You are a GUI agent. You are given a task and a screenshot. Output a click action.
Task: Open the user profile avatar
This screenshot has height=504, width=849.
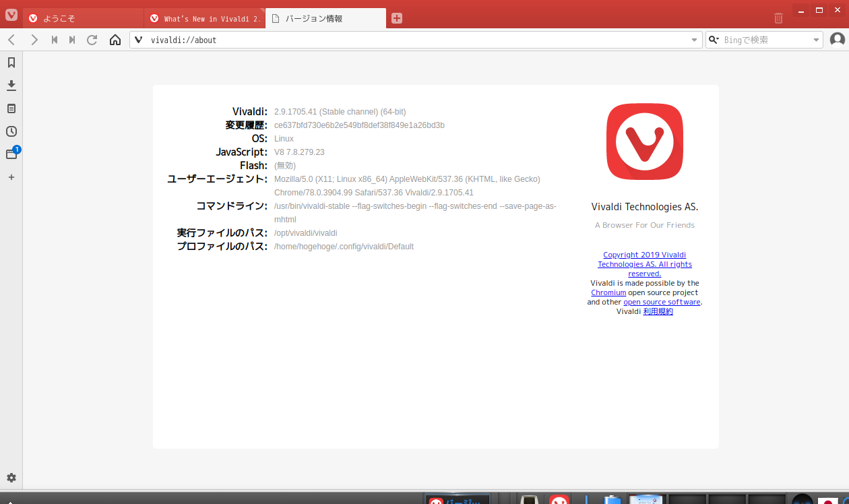pyautogui.click(x=838, y=40)
